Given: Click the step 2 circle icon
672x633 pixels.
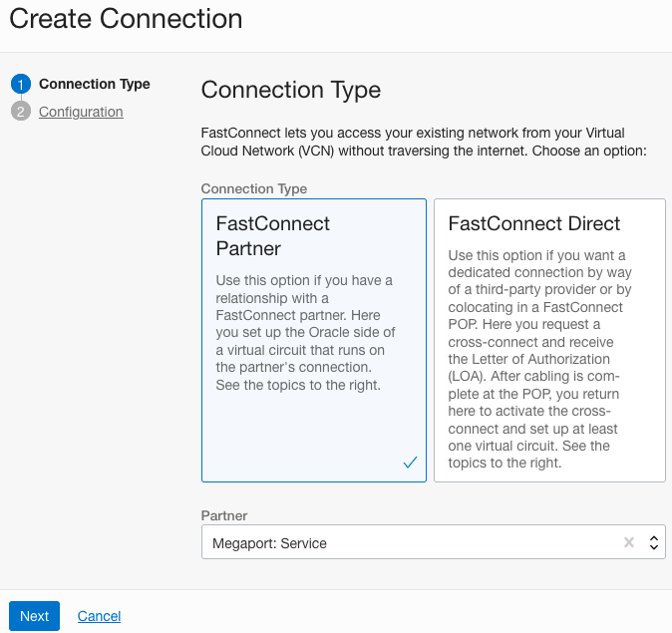Looking at the screenshot, I should coord(21,112).
